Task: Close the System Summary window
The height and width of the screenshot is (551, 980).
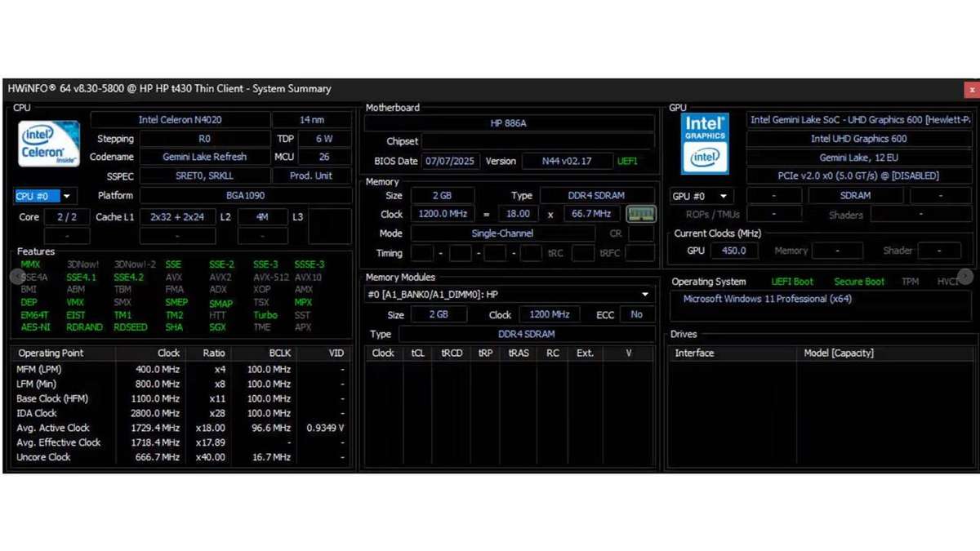Action: pos(971,89)
